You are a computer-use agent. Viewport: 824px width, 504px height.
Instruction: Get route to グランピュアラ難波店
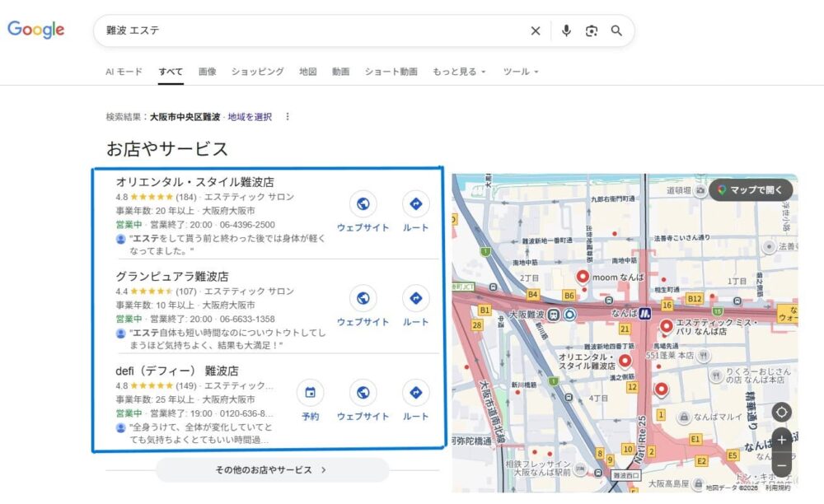(x=415, y=298)
